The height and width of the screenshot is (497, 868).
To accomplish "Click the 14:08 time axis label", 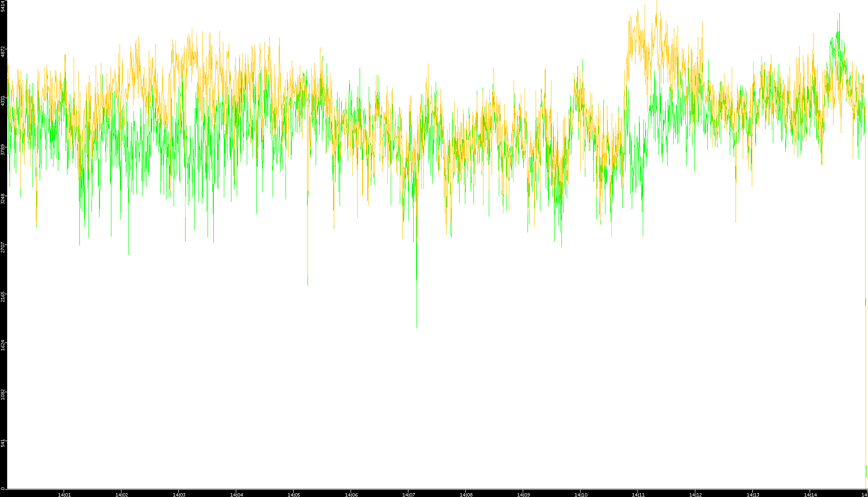I will pyautogui.click(x=466, y=495).
